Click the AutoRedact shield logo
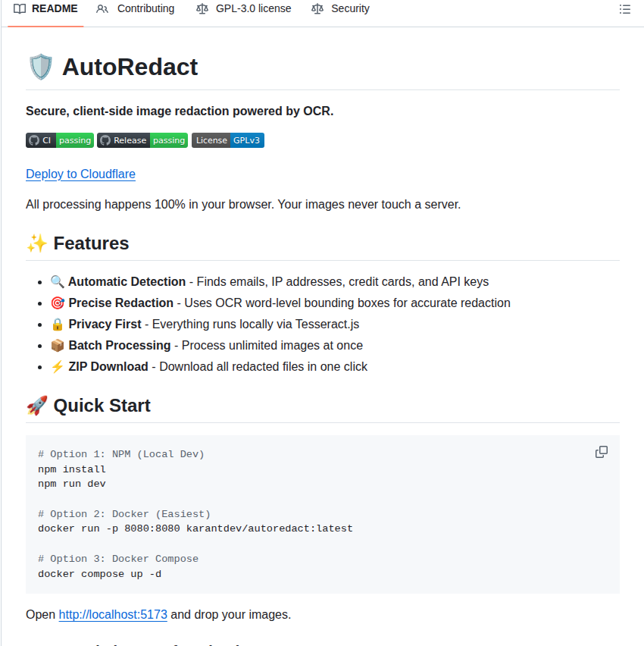The image size is (644, 646). pos(39,67)
